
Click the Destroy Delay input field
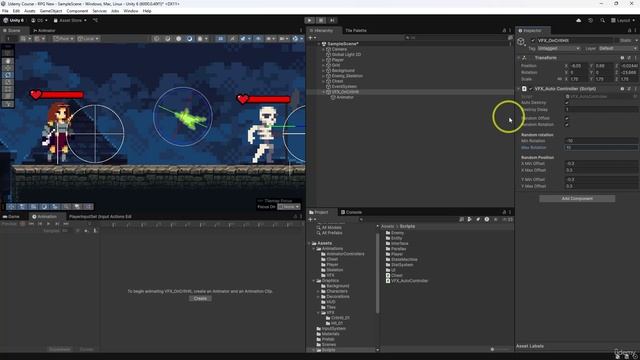[x=601, y=110]
